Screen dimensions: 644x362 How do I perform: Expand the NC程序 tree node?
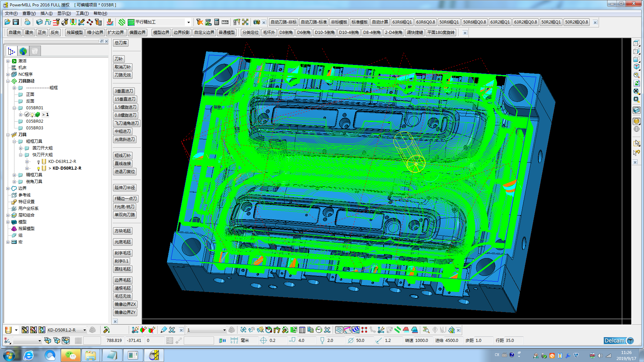[8, 74]
